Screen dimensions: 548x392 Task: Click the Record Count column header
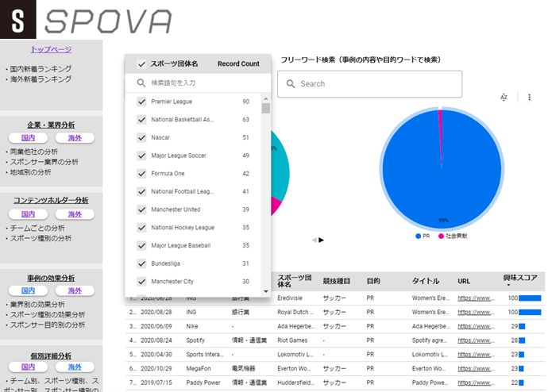point(238,64)
